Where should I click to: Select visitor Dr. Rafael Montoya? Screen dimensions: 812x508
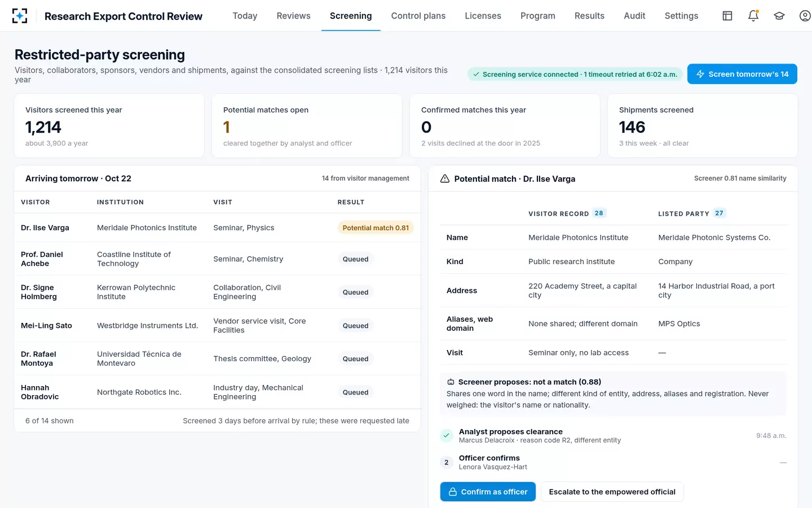[38, 358]
